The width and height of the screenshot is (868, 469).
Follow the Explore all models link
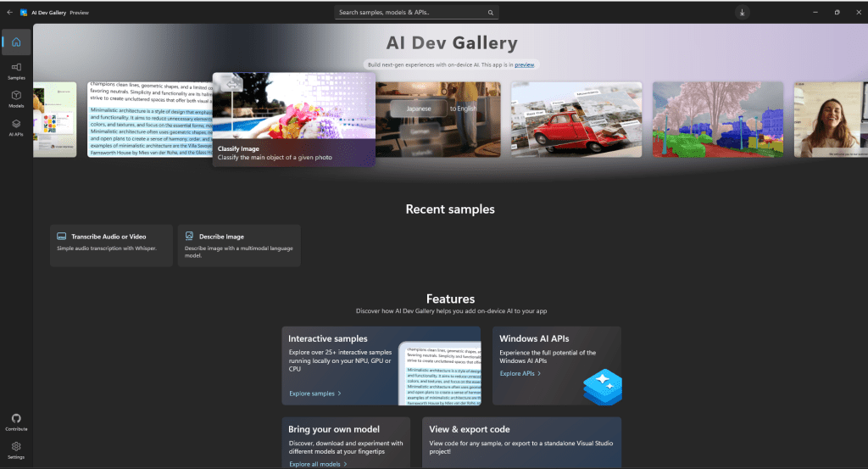coord(318,464)
